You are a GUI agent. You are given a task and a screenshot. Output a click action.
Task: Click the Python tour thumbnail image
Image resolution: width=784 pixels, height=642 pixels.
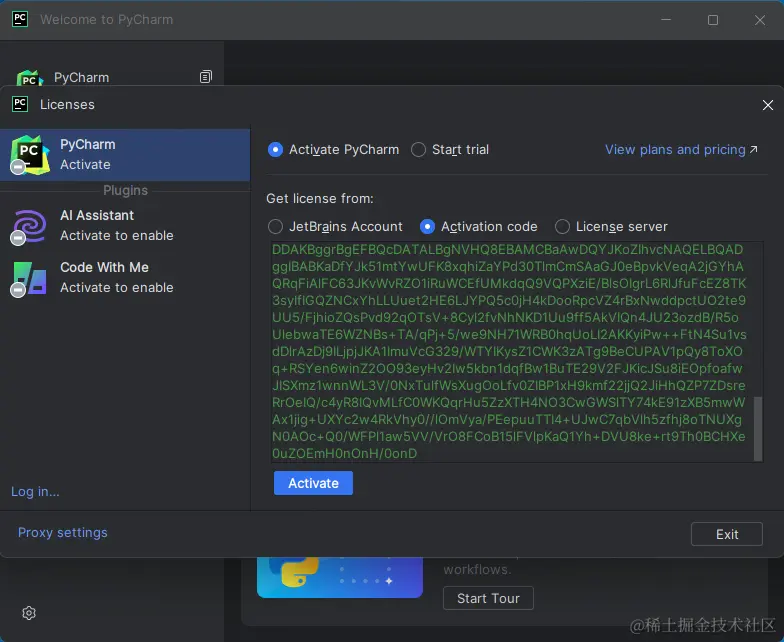tap(340, 577)
